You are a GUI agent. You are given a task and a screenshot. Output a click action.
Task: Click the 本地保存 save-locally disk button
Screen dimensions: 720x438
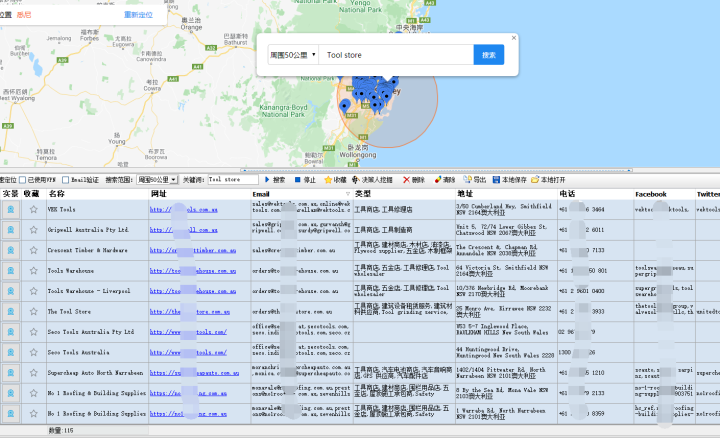point(510,180)
